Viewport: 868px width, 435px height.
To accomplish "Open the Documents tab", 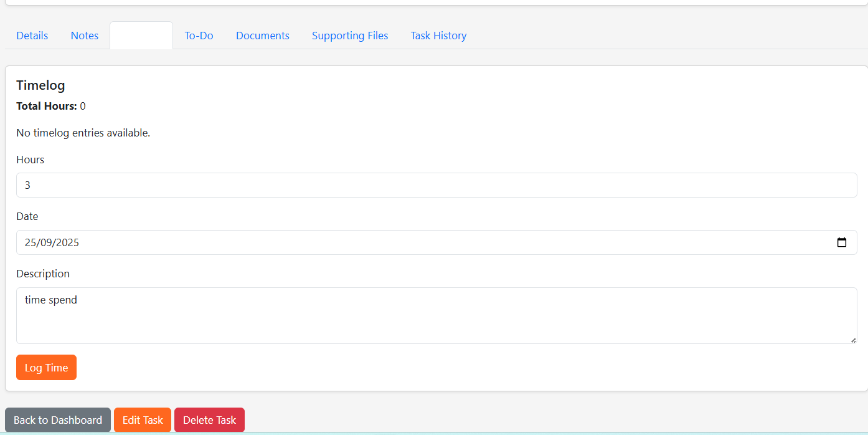I will 262,36.
